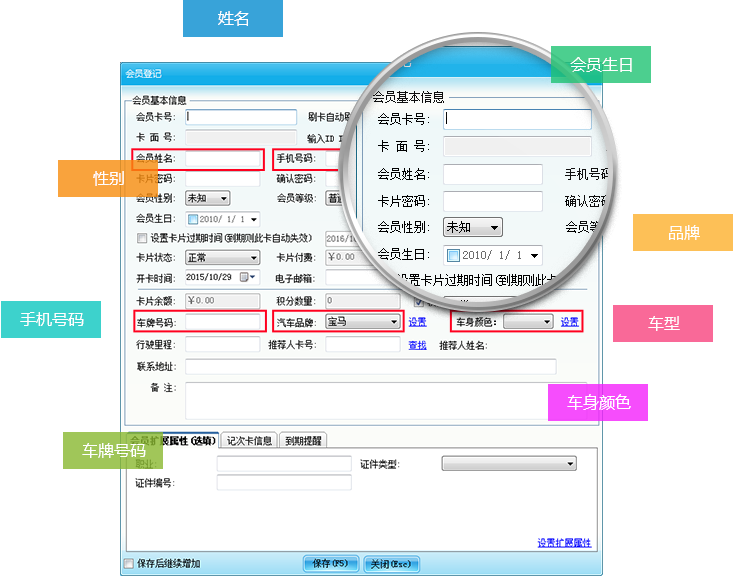The image size is (736, 576).
Task: Switch to the 到期提醒 tab
Action: click(x=303, y=440)
